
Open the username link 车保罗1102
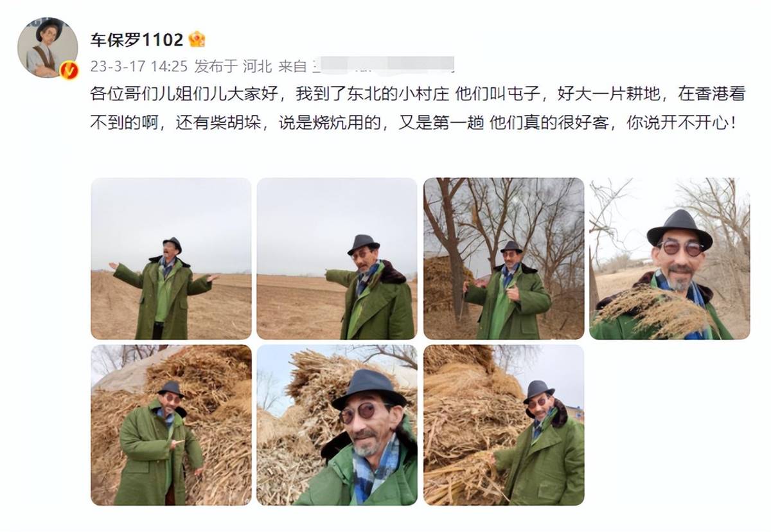tap(137, 40)
